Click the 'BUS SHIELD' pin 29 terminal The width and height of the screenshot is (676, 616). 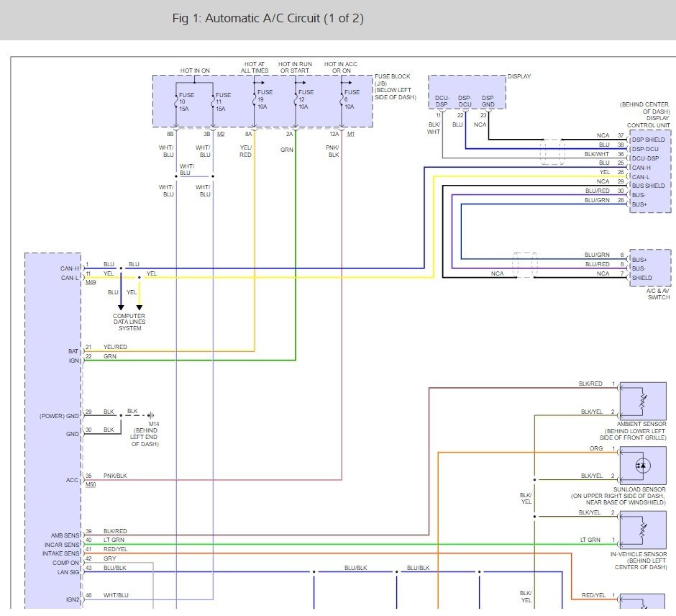648,186
